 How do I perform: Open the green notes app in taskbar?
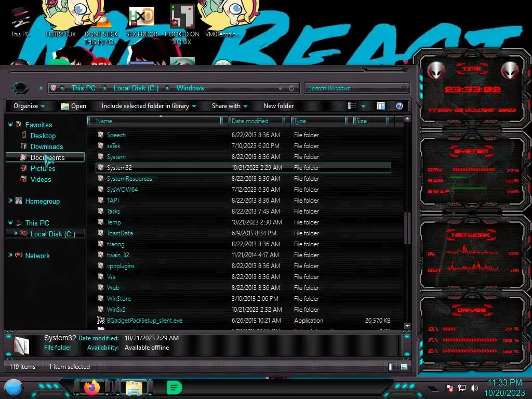175,388
